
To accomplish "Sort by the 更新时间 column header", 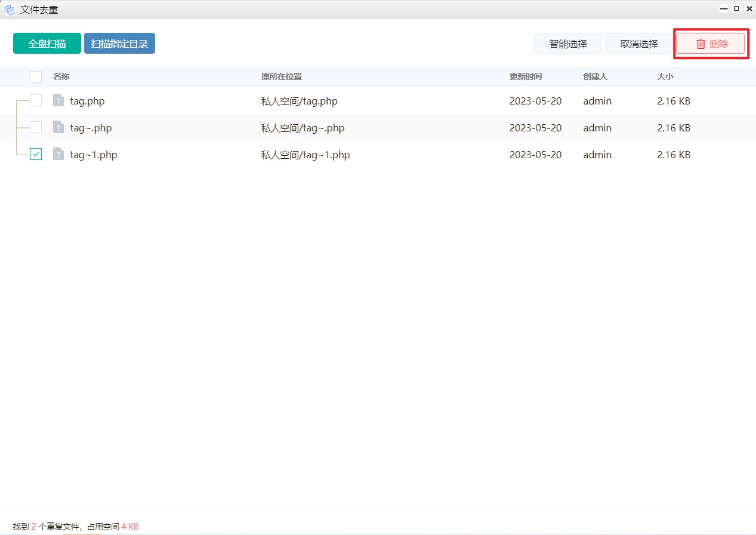I will (x=525, y=77).
